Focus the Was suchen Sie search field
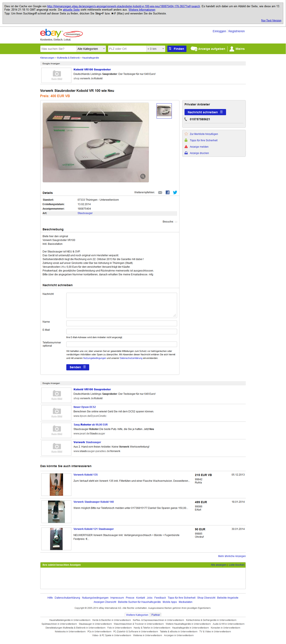This screenshot has height=644, width=286. [58, 49]
